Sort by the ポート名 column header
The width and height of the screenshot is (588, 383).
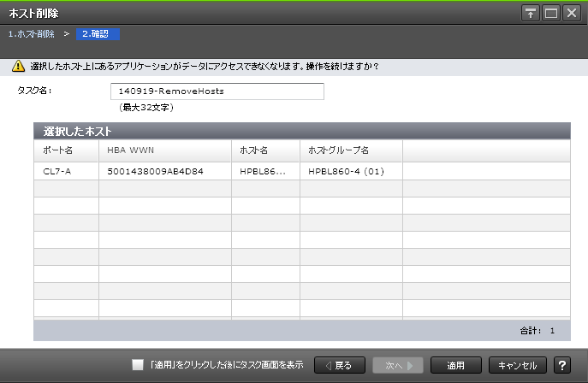click(66, 150)
